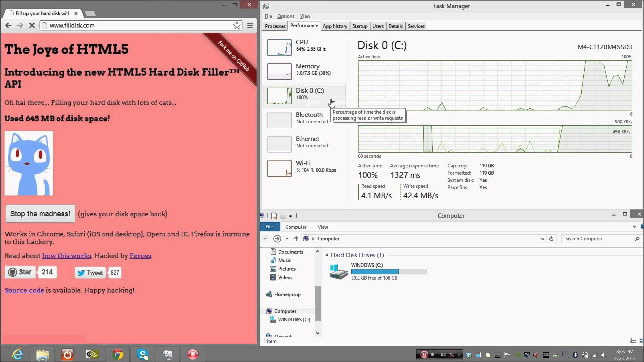644x362 pixels.
Task: Expand the Explorer address bar dropdown
Action: tap(542, 239)
